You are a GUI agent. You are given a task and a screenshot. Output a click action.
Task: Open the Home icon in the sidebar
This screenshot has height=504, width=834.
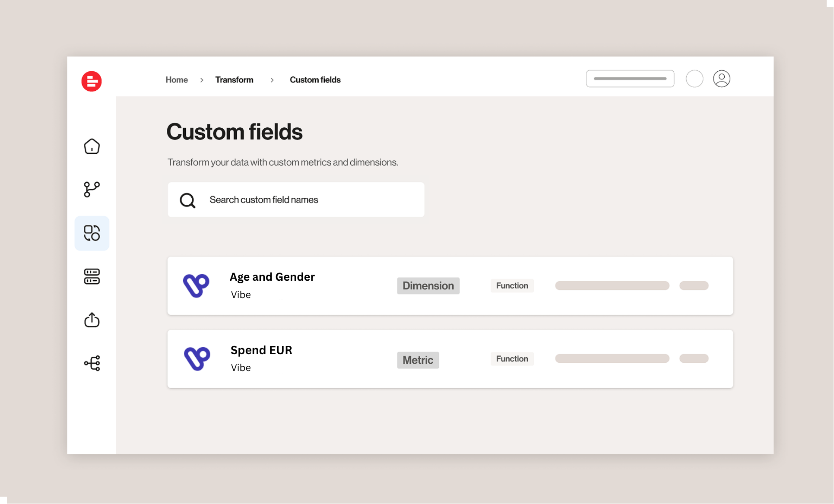coord(92,146)
